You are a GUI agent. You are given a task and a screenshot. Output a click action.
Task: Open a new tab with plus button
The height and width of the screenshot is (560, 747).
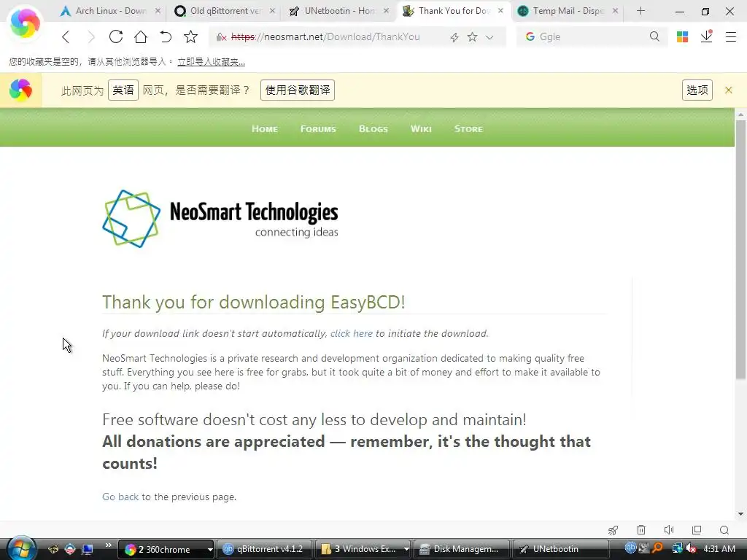(x=640, y=11)
